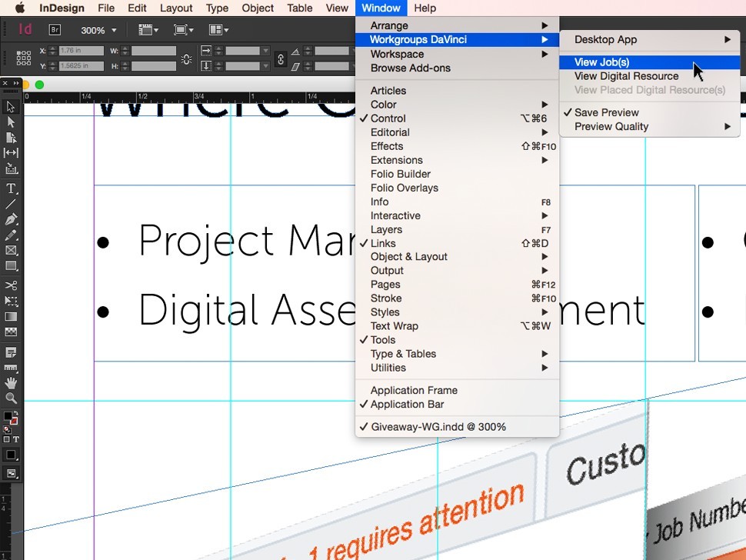Select the Direct Selection tool
746x560 pixels.
coord(11,122)
